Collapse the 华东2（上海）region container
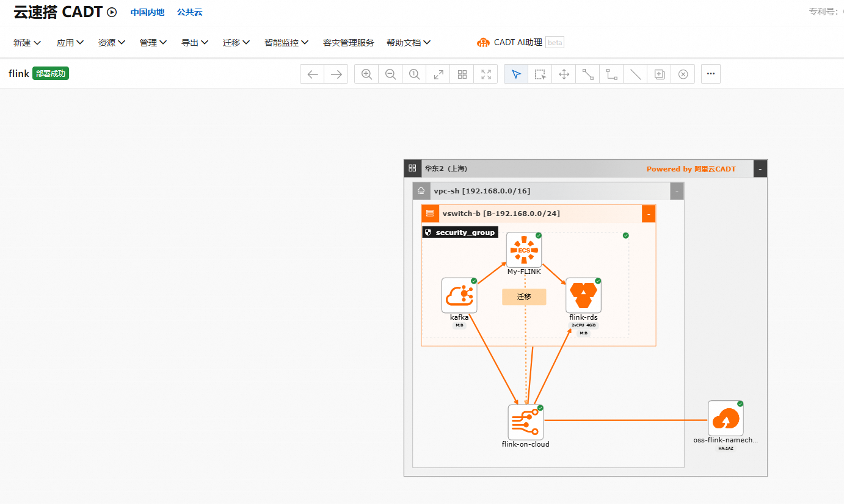This screenshot has height=504, width=844. [760, 168]
